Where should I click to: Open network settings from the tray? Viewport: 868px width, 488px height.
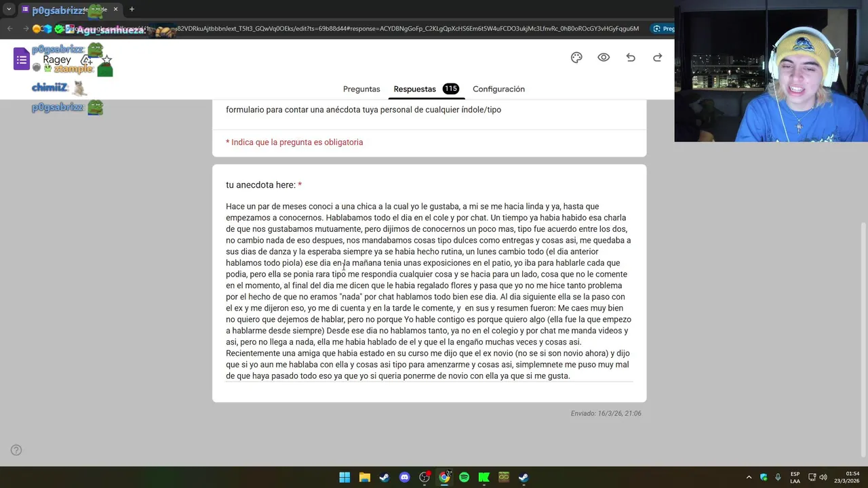[812, 477]
